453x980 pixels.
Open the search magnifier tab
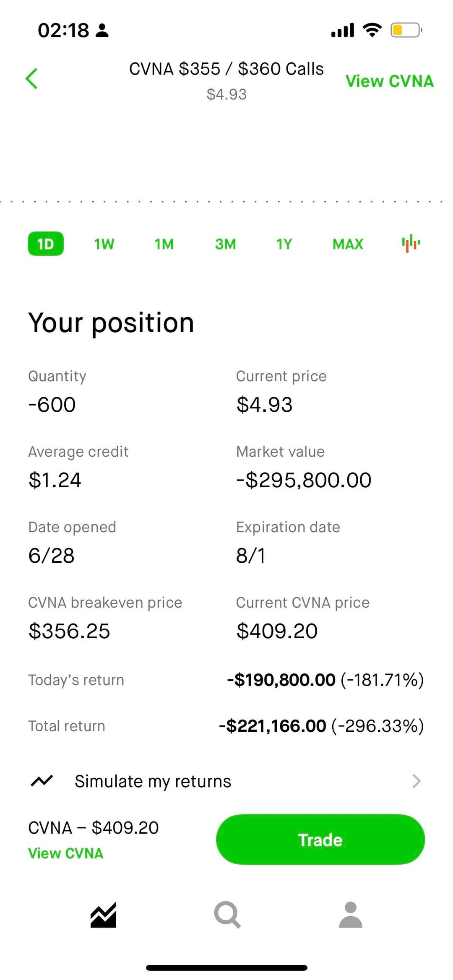tap(227, 914)
